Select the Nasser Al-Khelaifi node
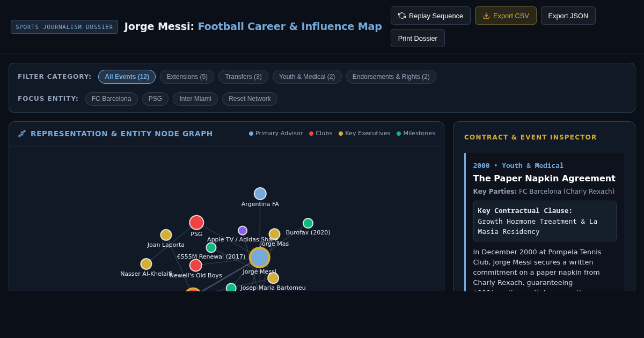 [x=146, y=264]
